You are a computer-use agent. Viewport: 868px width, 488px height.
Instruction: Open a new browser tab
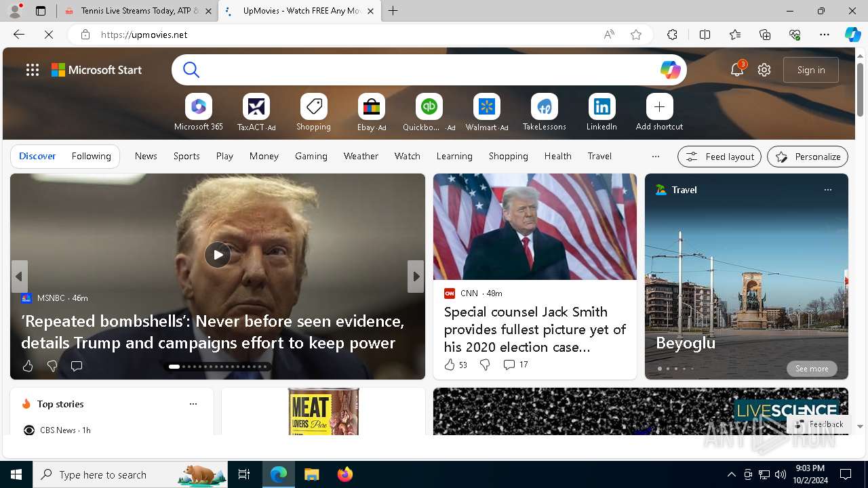[393, 11]
